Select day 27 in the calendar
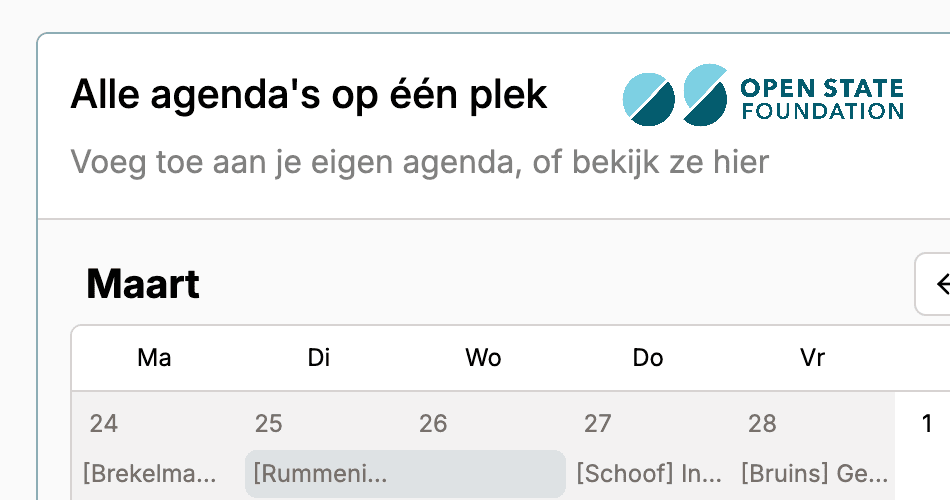Image resolution: width=950 pixels, height=500 pixels. (x=597, y=424)
